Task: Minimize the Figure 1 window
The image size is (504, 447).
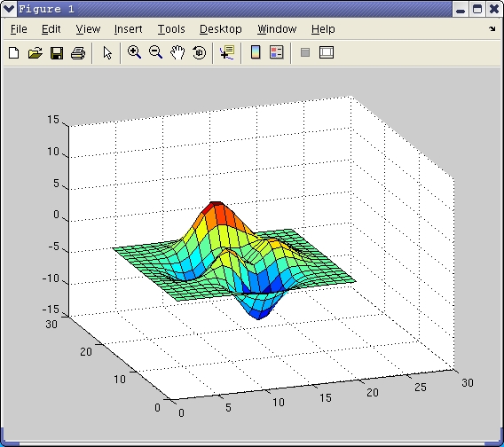Action: [x=461, y=9]
